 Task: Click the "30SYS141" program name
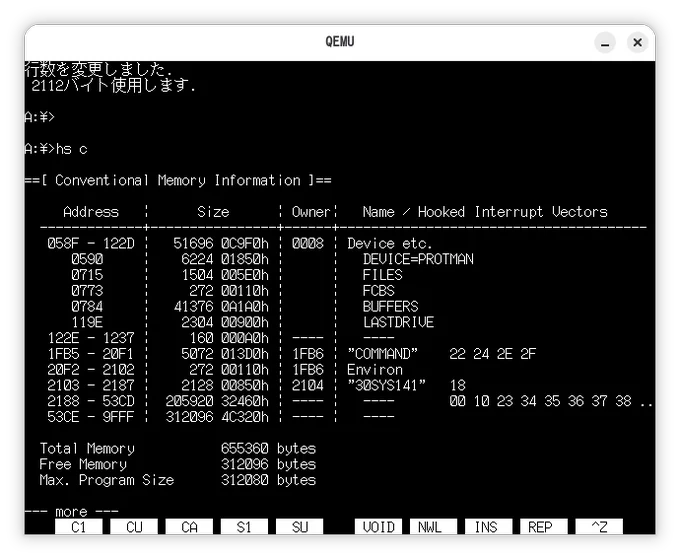(x=386, y=385)
